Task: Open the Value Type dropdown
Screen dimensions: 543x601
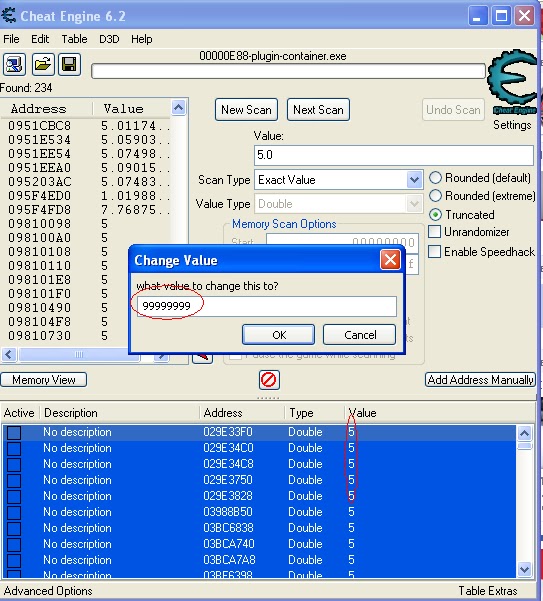Action: 414,204
